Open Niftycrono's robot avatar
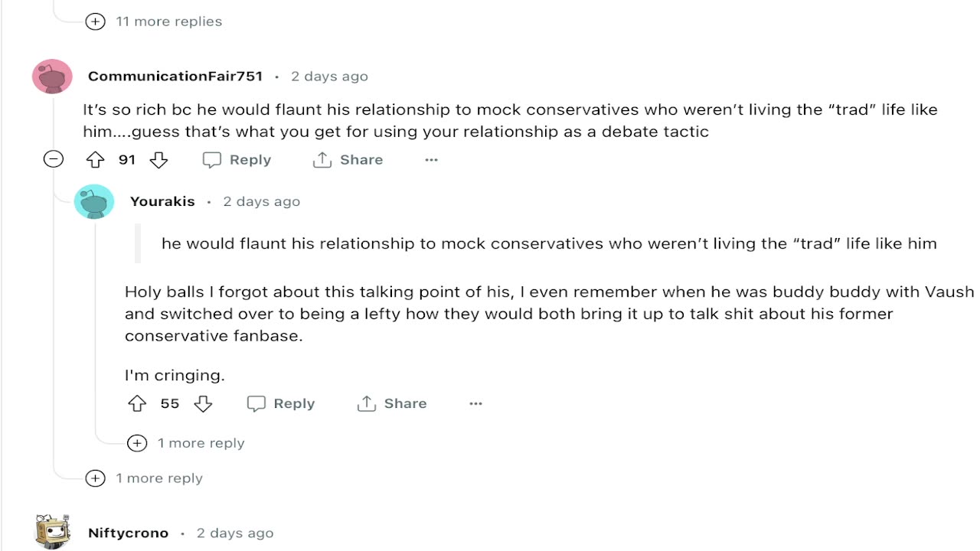This screenshot has width=980, height=551. tap(52, 532)
